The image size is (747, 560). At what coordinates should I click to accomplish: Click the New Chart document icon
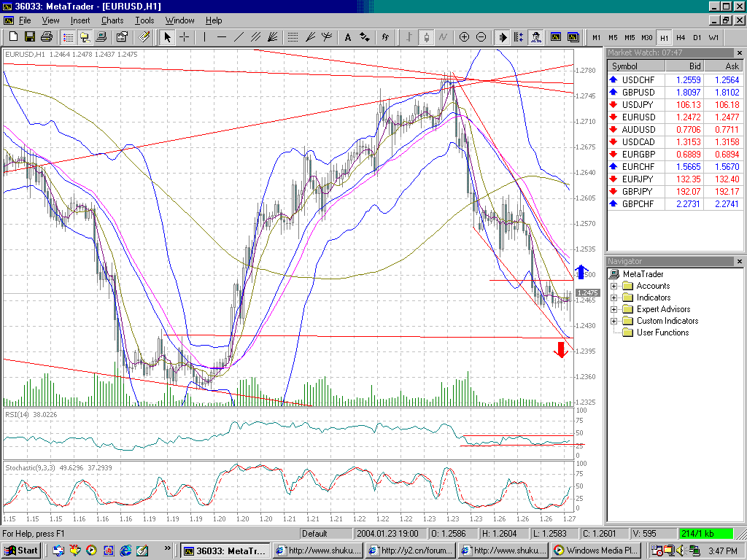click(13, 36)
